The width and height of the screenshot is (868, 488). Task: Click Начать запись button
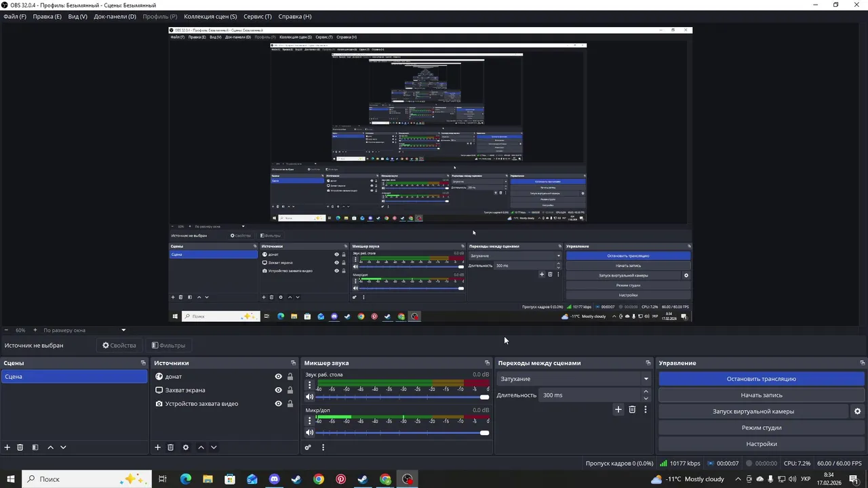click(762, 395)
